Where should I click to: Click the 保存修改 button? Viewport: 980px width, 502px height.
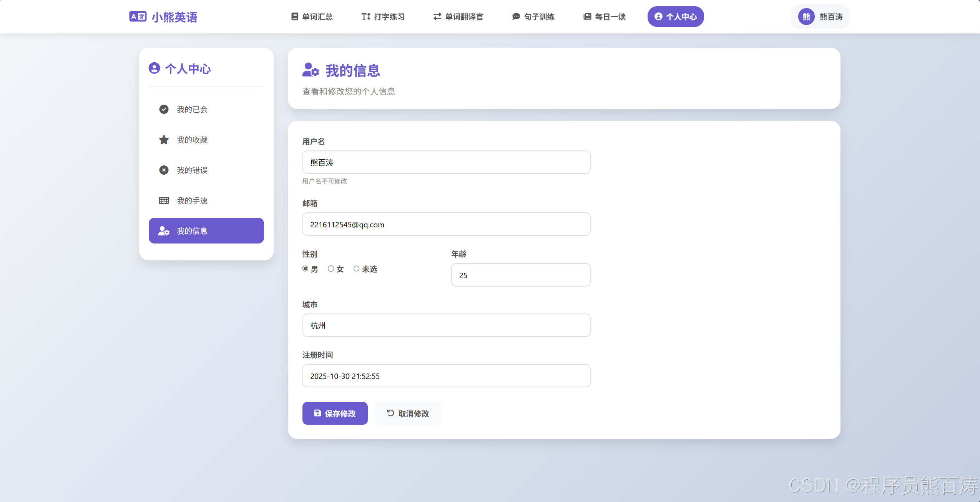tap(335, 413)
